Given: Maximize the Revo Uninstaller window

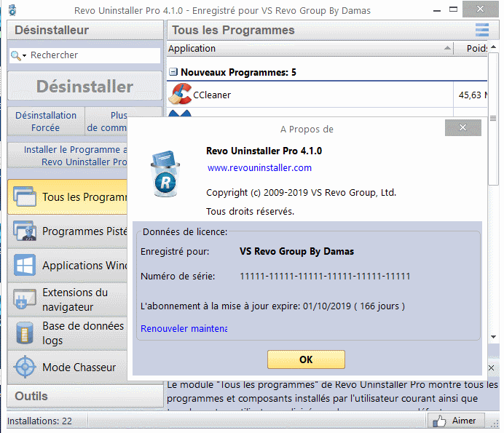Looking at the screenshot, I should click(453, 9).
